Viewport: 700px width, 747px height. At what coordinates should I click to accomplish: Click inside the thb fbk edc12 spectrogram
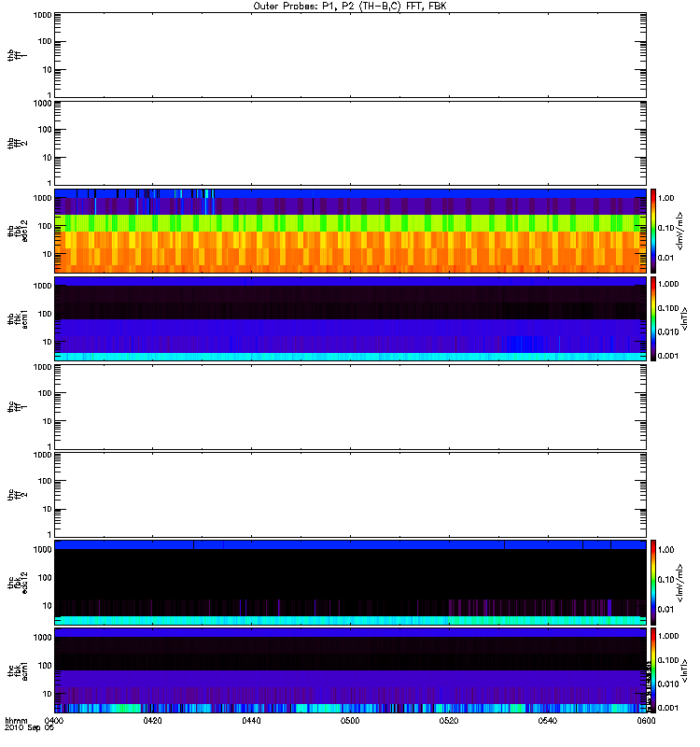pyautogui.click(x=350, y=231)
